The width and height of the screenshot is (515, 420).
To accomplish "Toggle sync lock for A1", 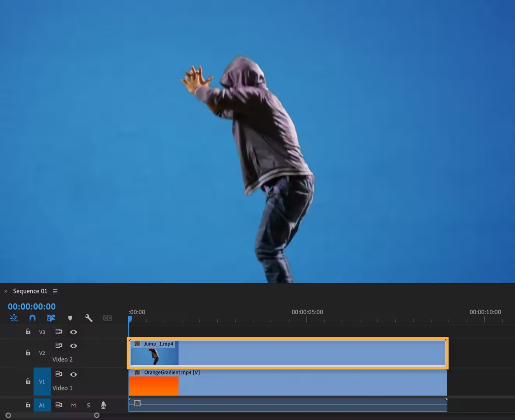I will (x=59, y=405).
